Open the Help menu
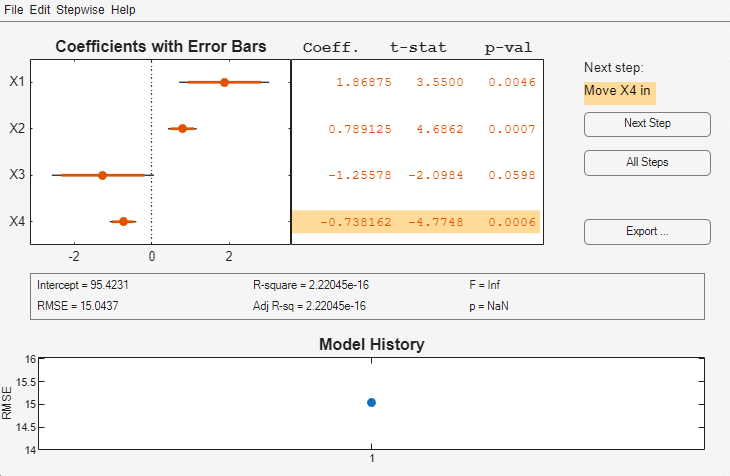 click(x=124, y=10)
